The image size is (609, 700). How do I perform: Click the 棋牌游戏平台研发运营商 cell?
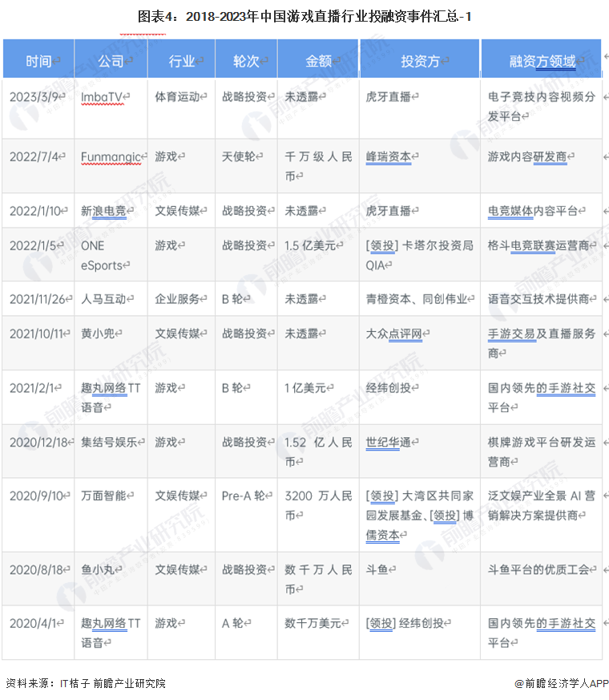[x=542, y=451]
